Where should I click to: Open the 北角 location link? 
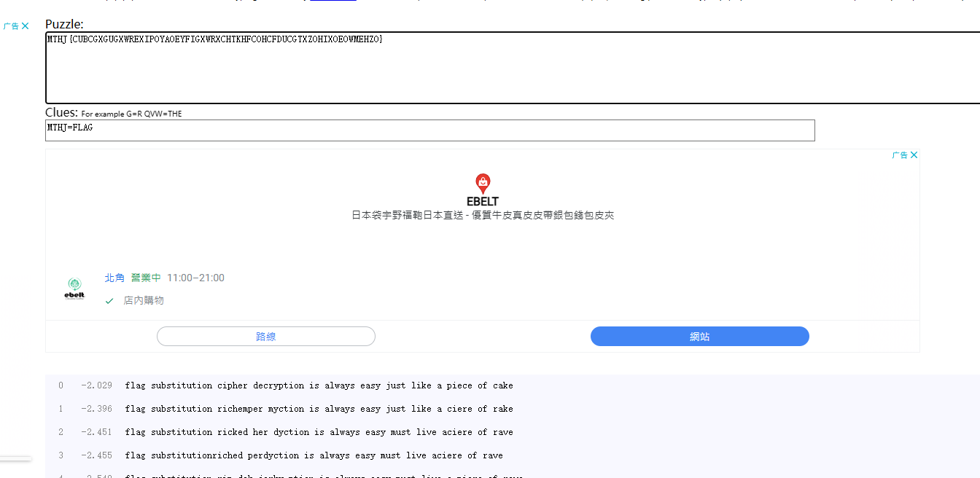[114, 278]
